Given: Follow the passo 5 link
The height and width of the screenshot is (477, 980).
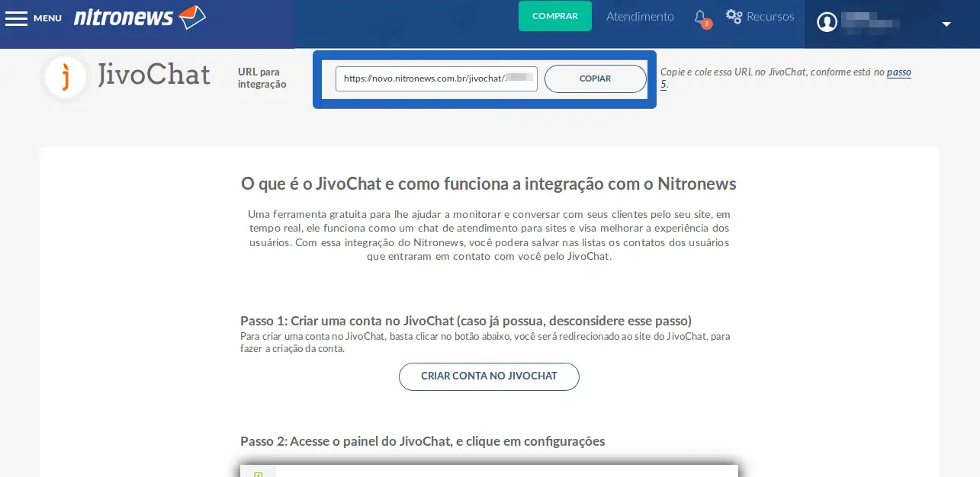Looking at the screenshot, I should coord(786,78).
